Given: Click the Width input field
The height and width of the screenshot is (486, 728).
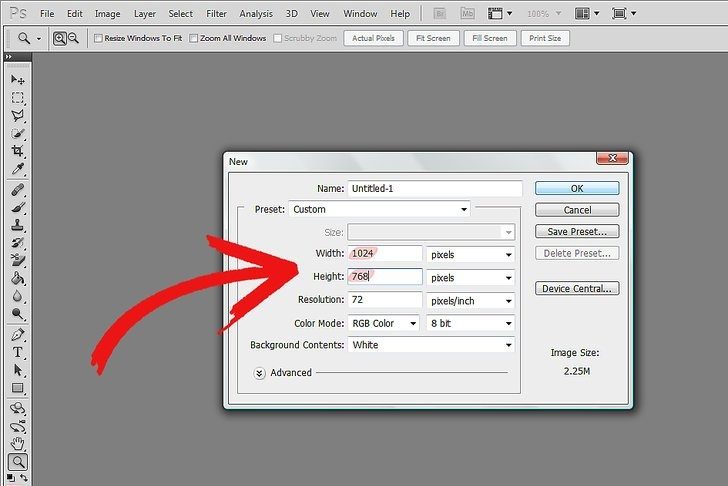Looking at the screenshot, I should click(384, 254).
